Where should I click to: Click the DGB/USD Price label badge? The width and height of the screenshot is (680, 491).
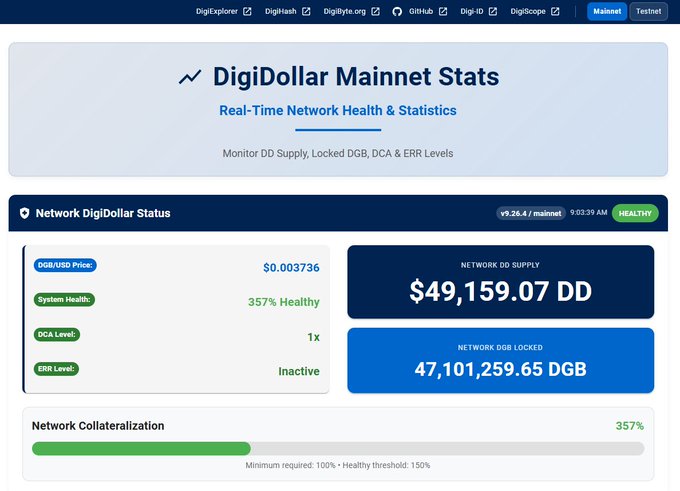[x=65, y=265]
